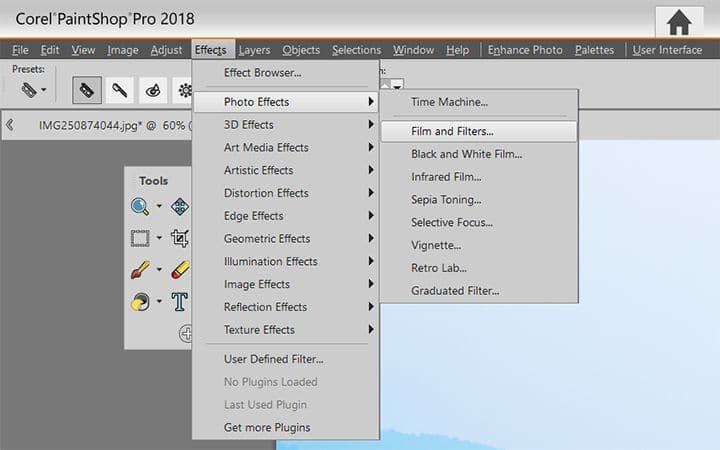720x450 pixels.
Task: Open the Presets clone brush icon
Action: (28, 90)
